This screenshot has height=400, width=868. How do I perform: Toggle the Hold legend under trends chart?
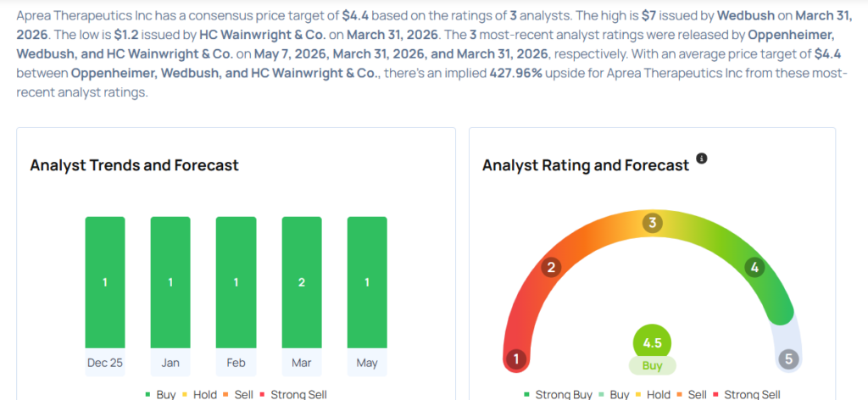198,394
